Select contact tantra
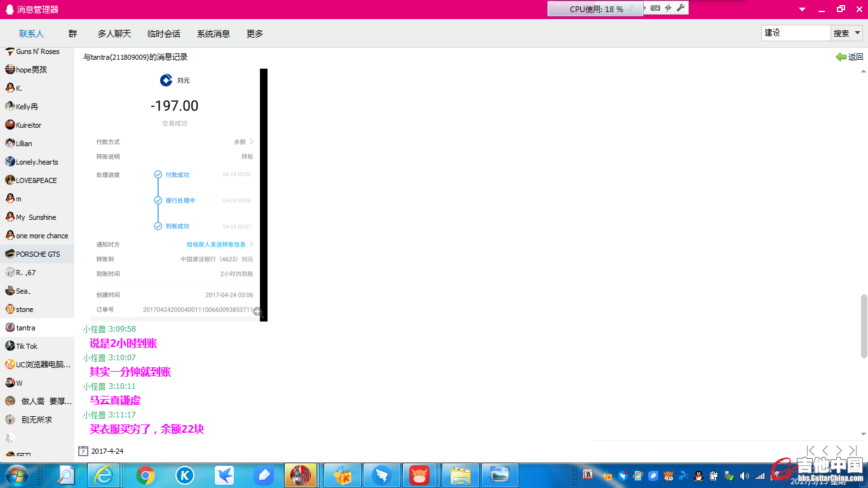The image size is (868, 488). pos(37,328)
